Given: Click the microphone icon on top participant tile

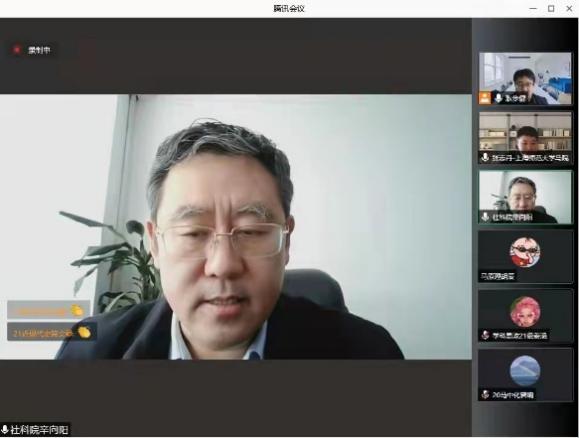Looking at the screenshot, I should (498, 98).
